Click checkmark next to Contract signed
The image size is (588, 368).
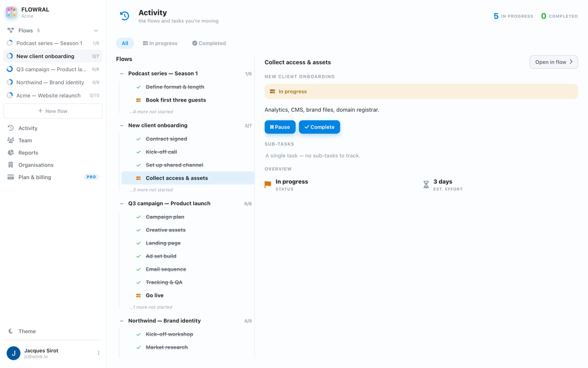coord(139,139)
